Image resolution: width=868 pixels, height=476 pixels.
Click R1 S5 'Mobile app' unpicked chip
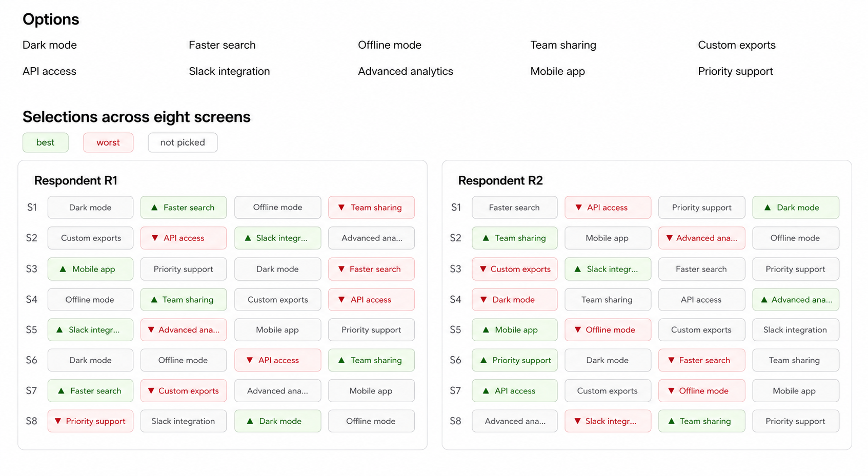pyautogui.click(x=277, y=330)
